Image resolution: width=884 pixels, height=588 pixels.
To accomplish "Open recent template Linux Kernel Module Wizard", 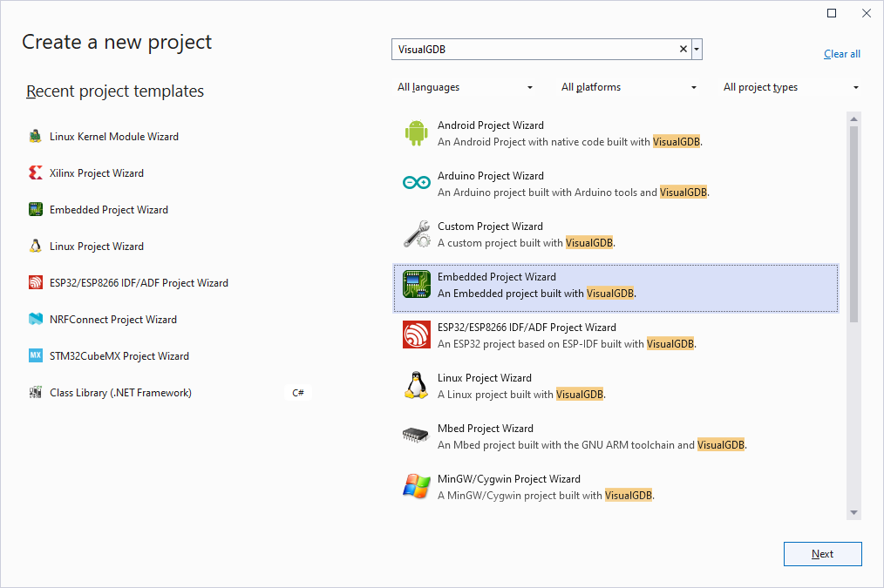I will click(x=114, y=136).
